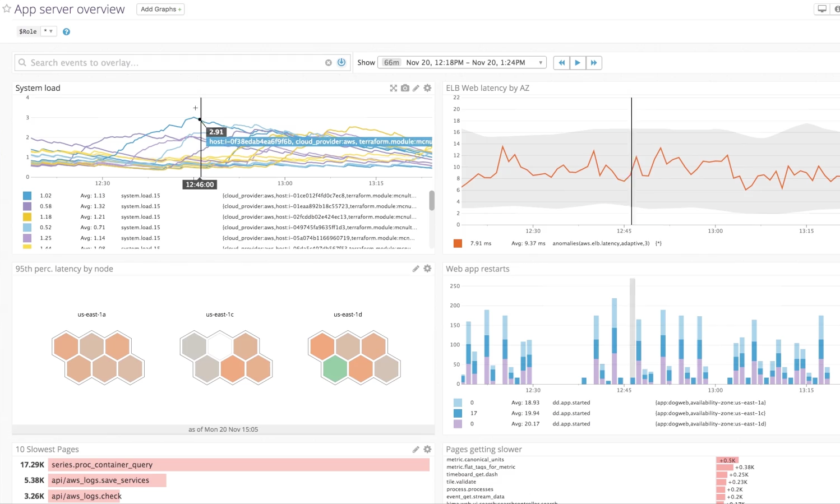The width and height of the screenshot is (840, 504).
Task: Toggle the yellow system.load.15 legend entry
Action: click(26, 217)
